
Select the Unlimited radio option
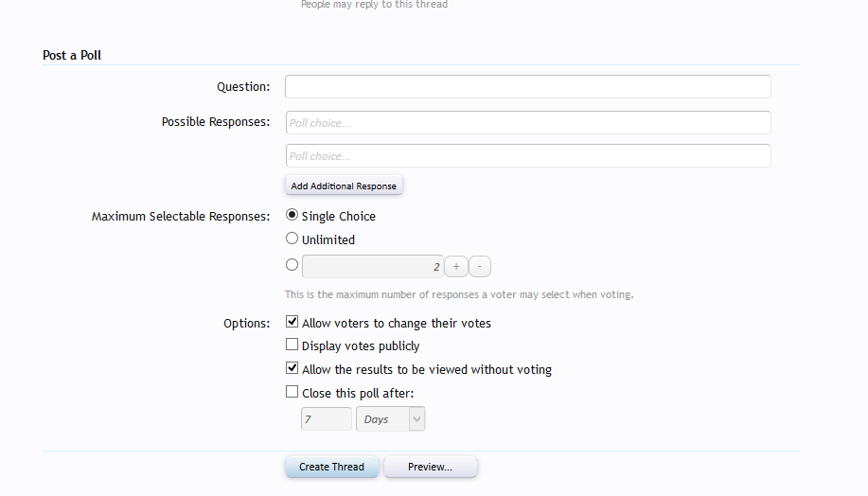(x=292, y=239)
